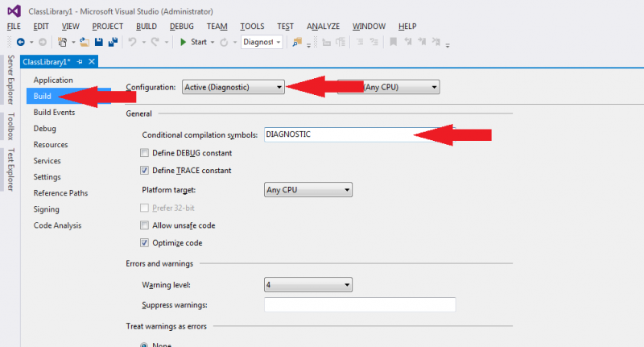Open the Toolbox side panel
The image size is (644, 347).
(10, 126)
